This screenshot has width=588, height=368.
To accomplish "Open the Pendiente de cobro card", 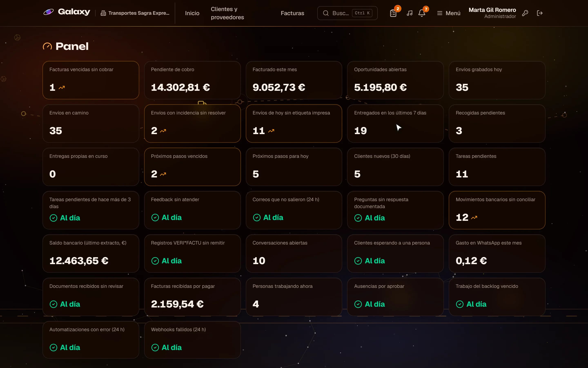I will [x=192, y=80].
